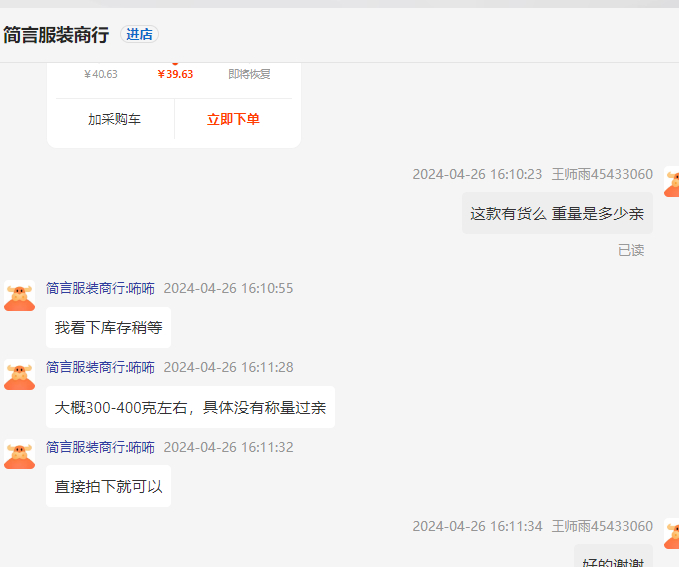This screenshot has height=567, width=679.
Task: Click message bubble 直接拍下就可以
Action: tap(108, 486)
